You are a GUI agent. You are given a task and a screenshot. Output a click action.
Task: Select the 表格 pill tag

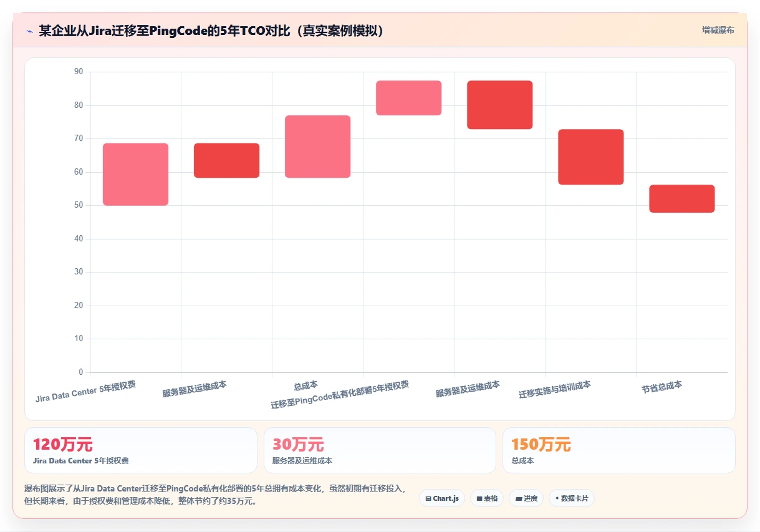click(x=486, y=498)
